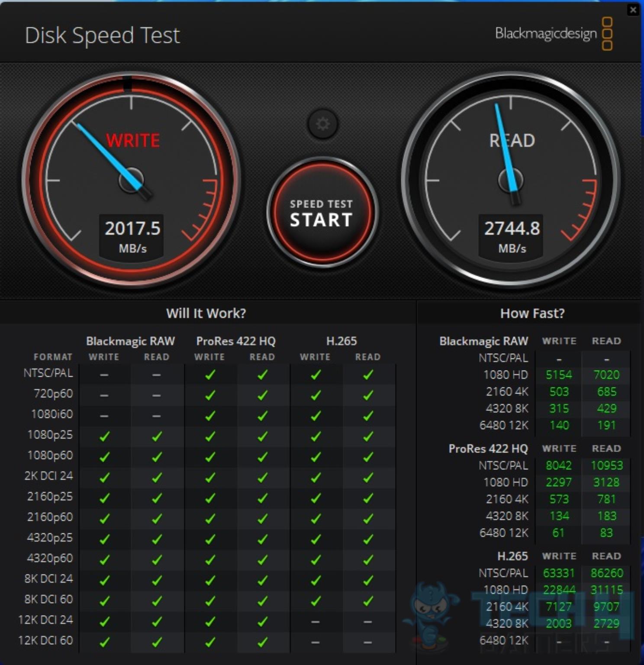644x665 pixels.
Task: Click the WRITE gauge label
Action: [x=133, y=141]
